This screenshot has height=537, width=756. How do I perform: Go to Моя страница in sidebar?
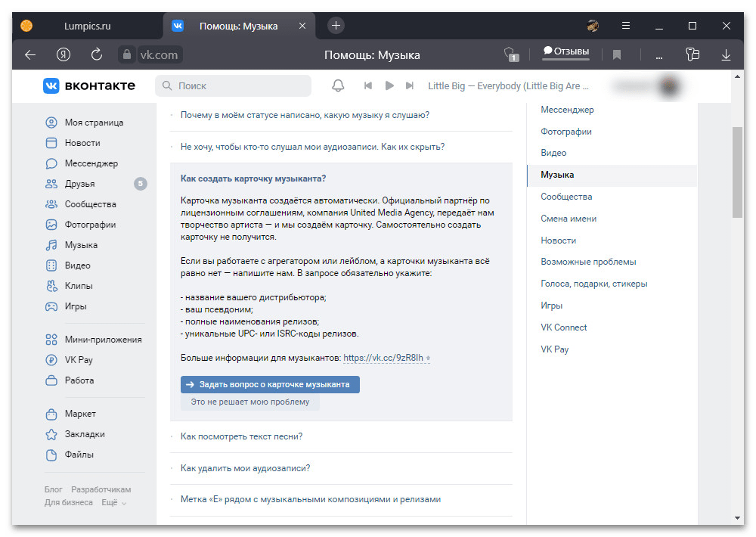coord(94,123)
